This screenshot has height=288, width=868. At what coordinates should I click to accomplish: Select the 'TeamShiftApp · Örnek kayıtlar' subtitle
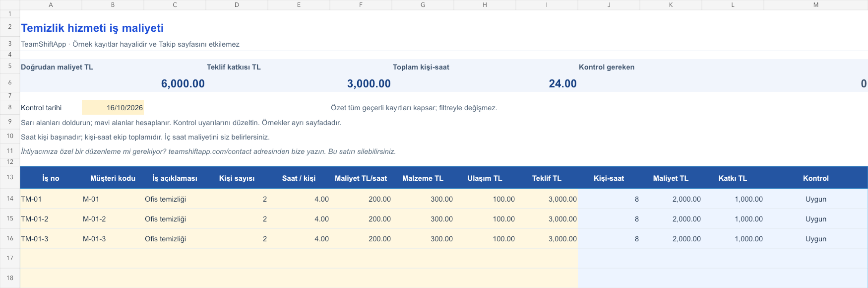tap(130, 44)
